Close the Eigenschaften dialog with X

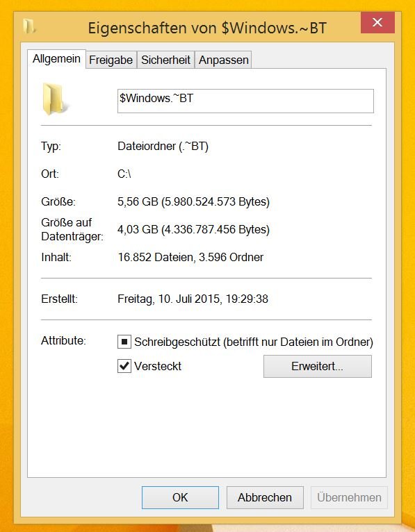[377, 22]
